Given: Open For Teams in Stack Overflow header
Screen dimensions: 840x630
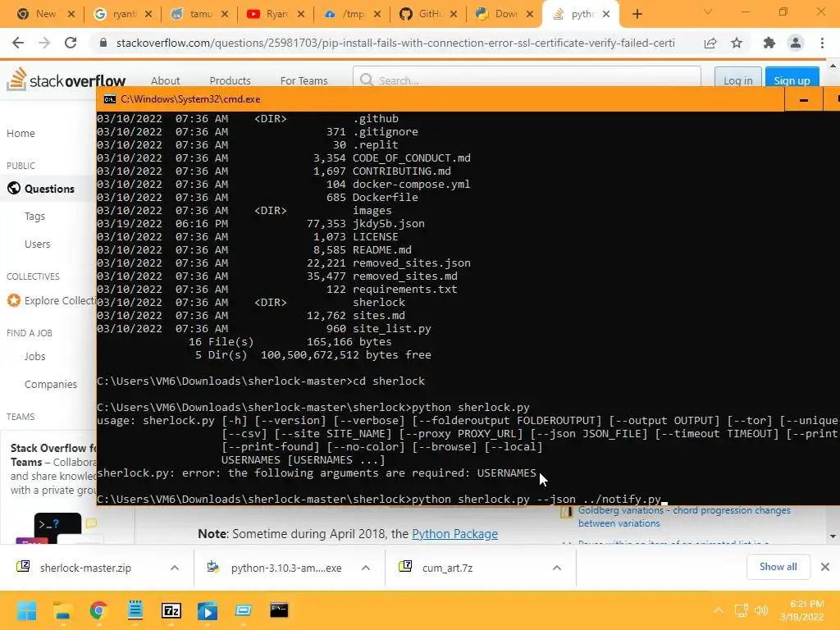Looking at the screenshot, I should [304, 81].
